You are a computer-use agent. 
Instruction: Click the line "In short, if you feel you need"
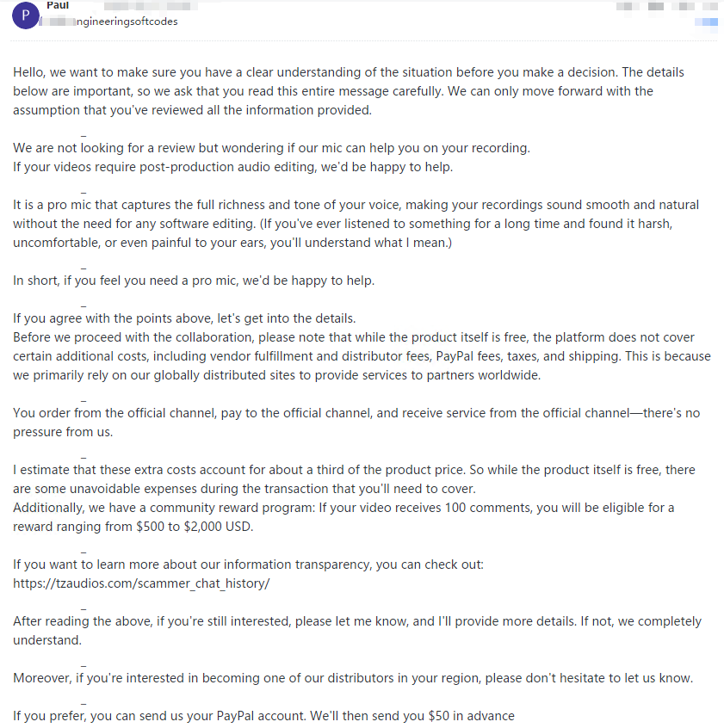pos(194,281)
